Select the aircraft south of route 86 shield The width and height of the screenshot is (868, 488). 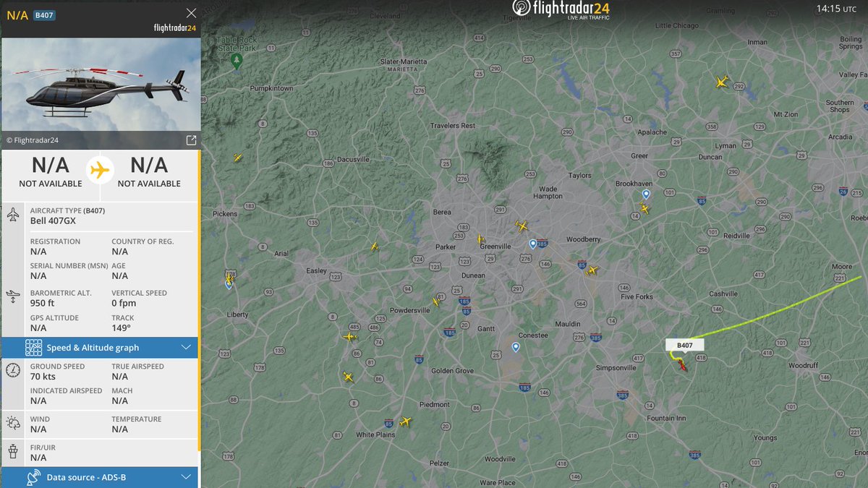click(348, 377)
